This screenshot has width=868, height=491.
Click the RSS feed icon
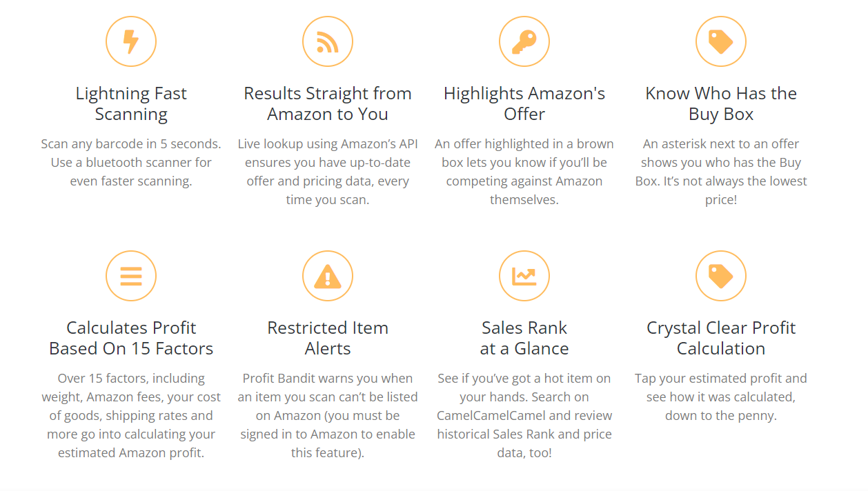pos(328,42)
